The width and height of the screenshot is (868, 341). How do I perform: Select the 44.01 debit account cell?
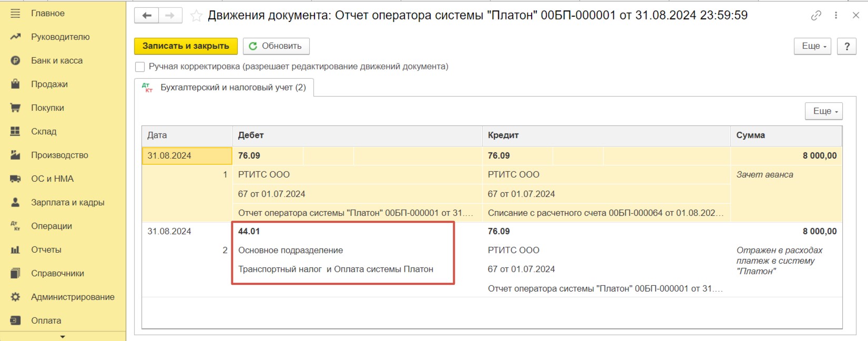click(x=249, y=231)
